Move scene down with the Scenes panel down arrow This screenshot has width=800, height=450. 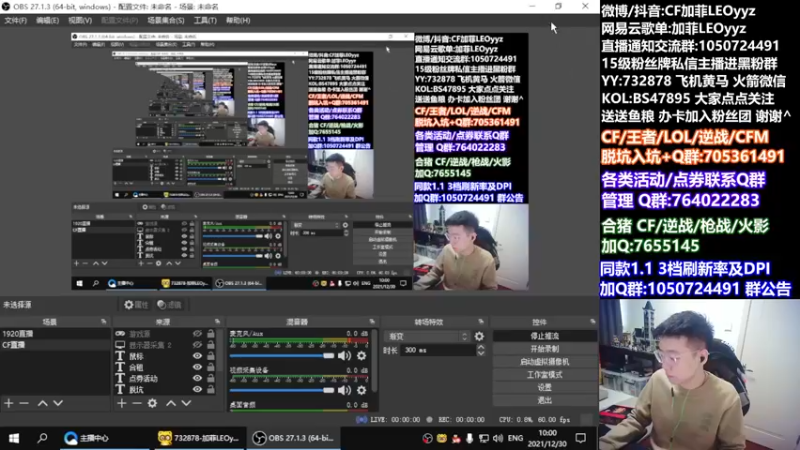click(x=58, y=403)
